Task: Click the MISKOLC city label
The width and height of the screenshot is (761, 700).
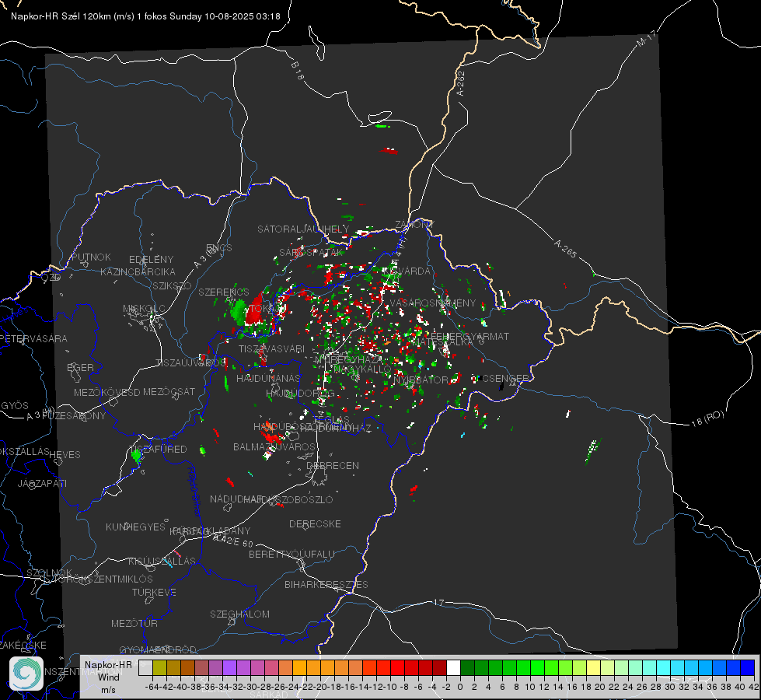Action: click(144, 309)
